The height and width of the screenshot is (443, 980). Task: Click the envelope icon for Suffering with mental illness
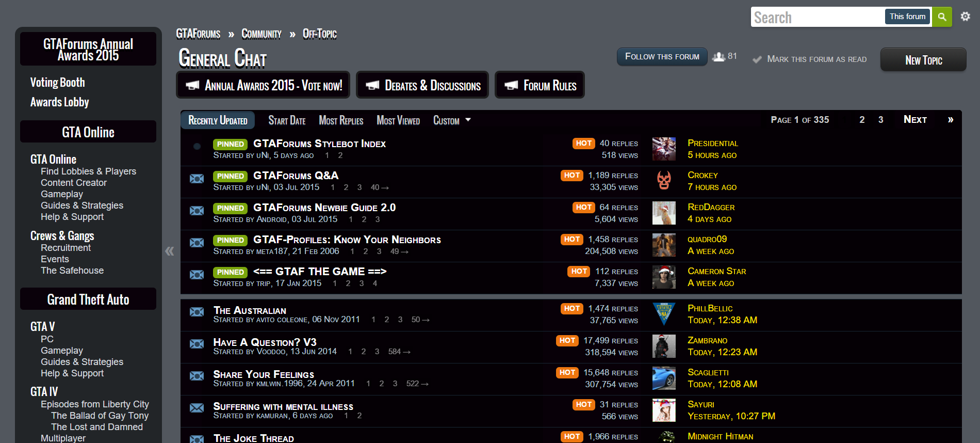click(197, 408)
